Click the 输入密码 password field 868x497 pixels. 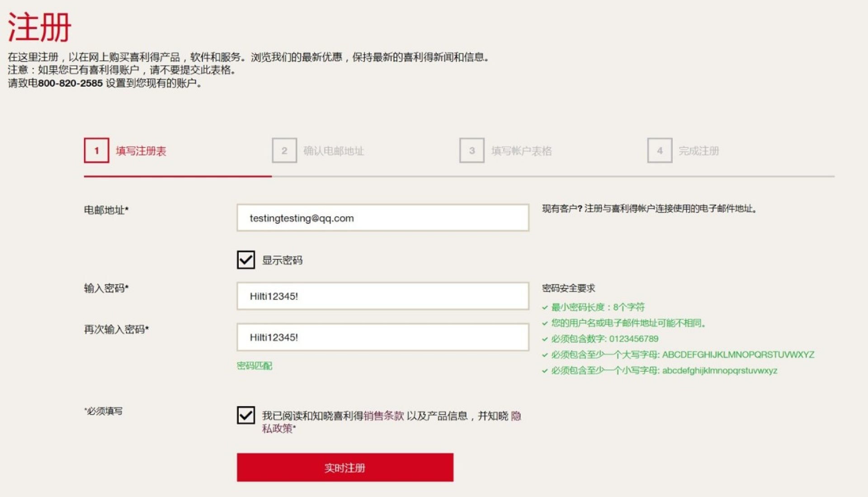[382, 295]
